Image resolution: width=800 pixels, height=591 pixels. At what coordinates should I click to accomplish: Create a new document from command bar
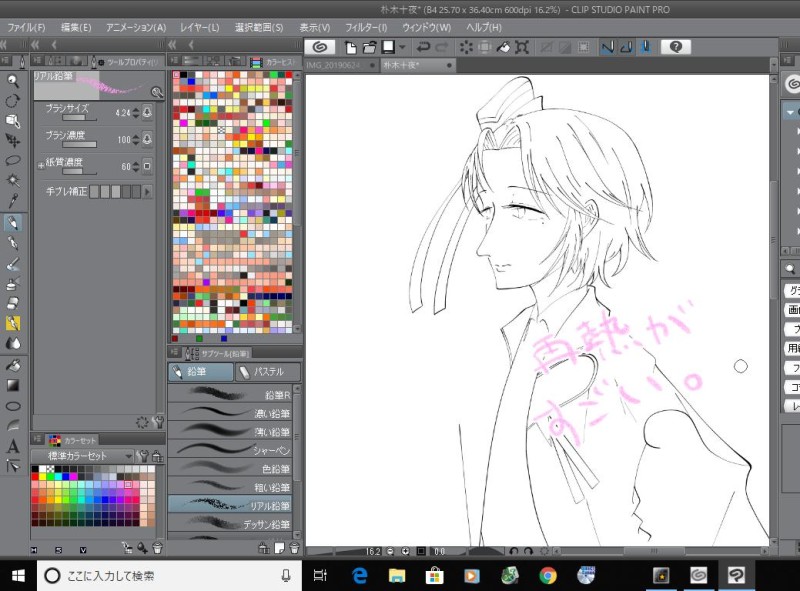pos(351,47)
